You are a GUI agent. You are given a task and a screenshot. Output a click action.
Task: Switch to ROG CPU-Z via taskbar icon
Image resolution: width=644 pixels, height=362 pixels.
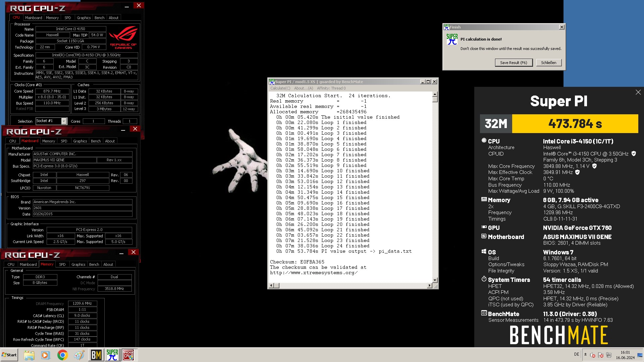[128, 355]
